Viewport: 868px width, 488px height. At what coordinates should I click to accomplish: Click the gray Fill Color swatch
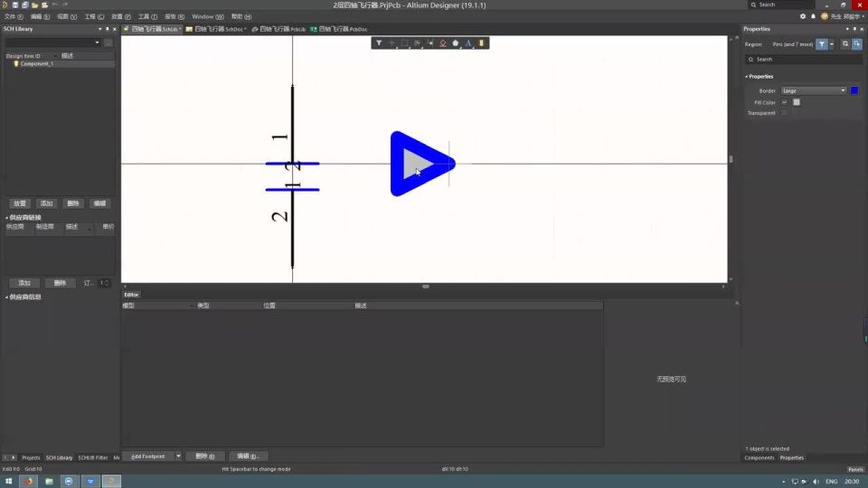point(796,102)
